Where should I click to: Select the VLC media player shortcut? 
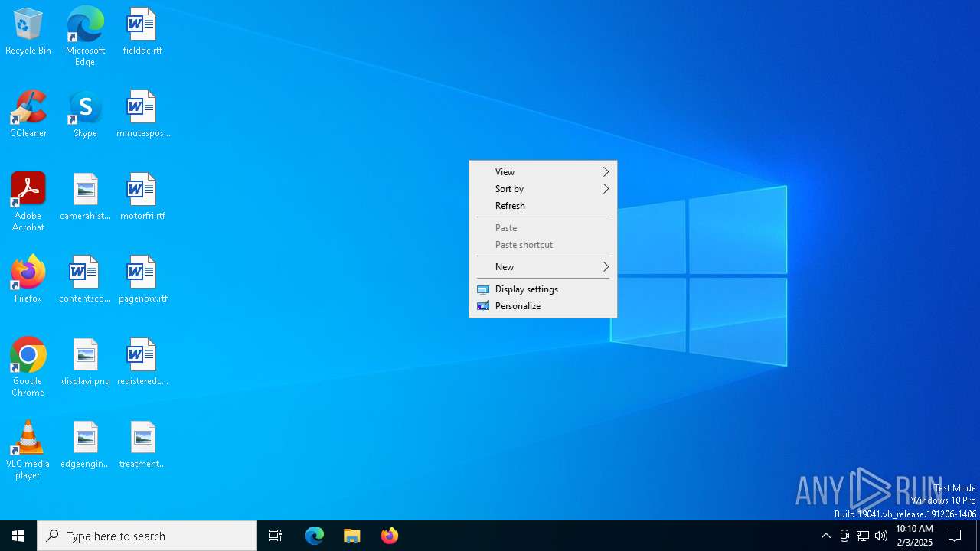pyautogui.click(x=28, y=450)
